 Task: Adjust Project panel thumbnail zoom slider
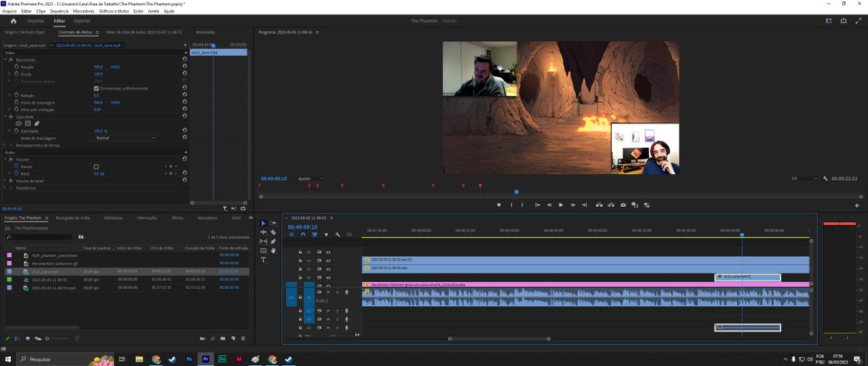point(58,339)
